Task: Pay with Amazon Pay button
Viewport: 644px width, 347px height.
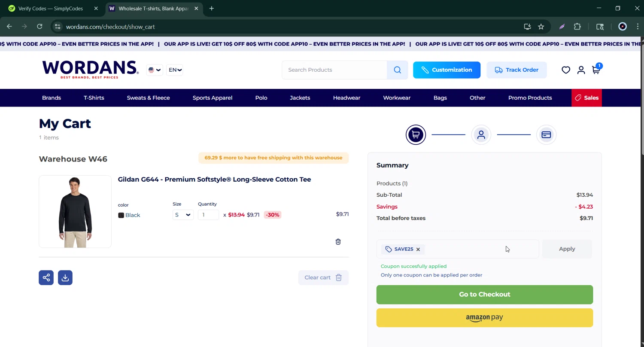Action: pos(485,318)
